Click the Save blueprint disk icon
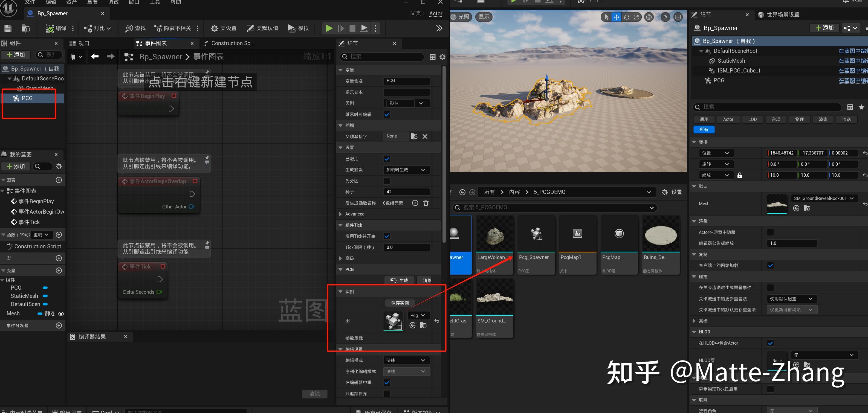The image size is (868, 413). [8, 28]
